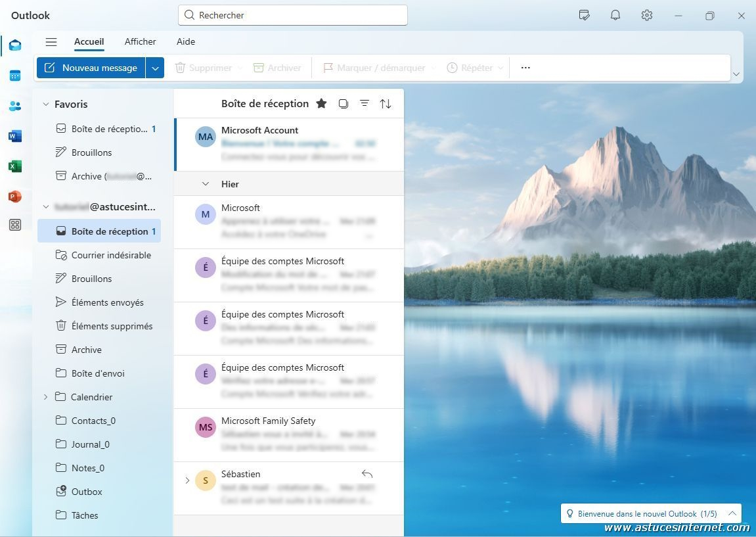Open the Éléments supprimés folder

tap(99, 326)
